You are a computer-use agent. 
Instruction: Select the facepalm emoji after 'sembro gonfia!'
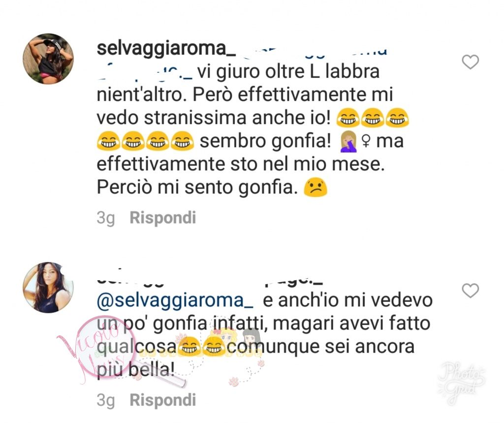click(x=348, y=141)
